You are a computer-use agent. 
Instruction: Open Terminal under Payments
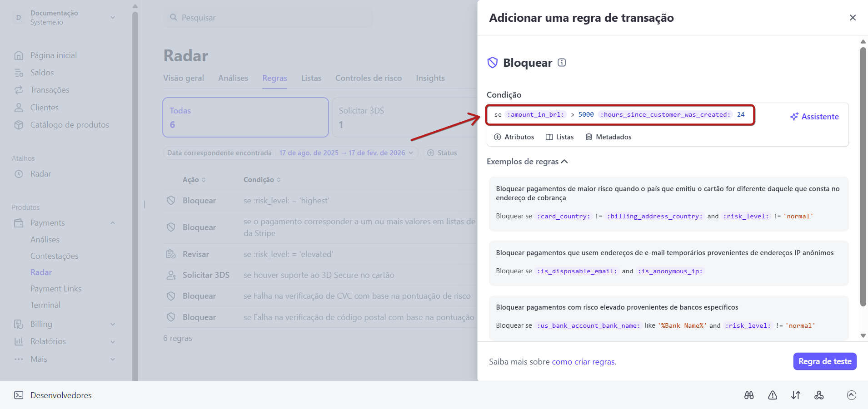point(45,305)
